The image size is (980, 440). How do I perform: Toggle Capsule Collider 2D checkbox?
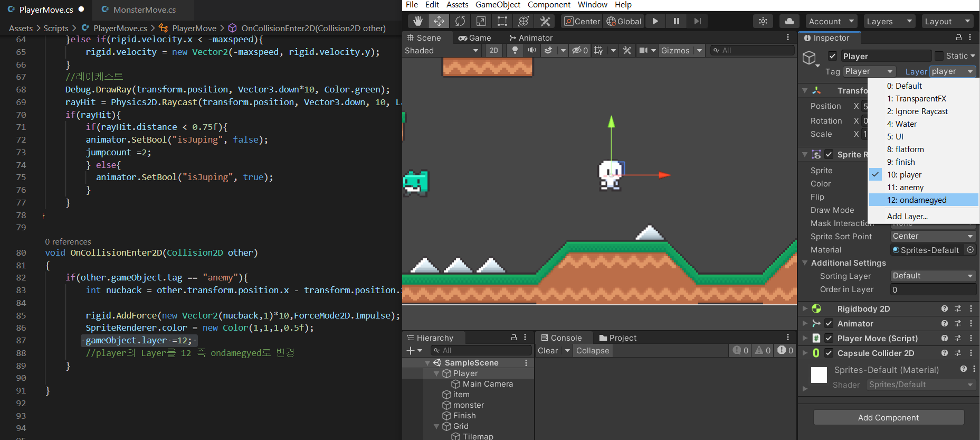(x=829, y=353)
